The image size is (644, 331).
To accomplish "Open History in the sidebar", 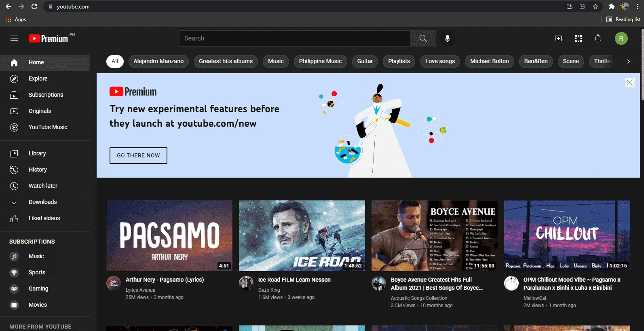I will click(x=45, y=170).
